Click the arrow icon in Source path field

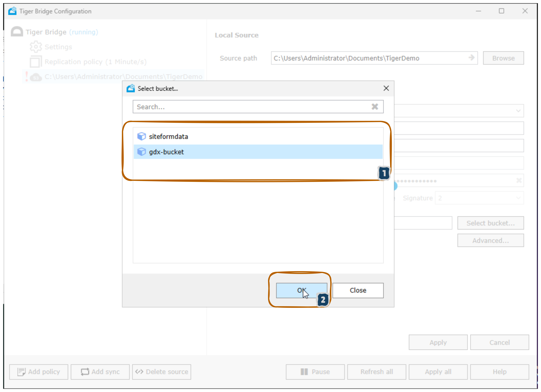[x=471, y=58]
